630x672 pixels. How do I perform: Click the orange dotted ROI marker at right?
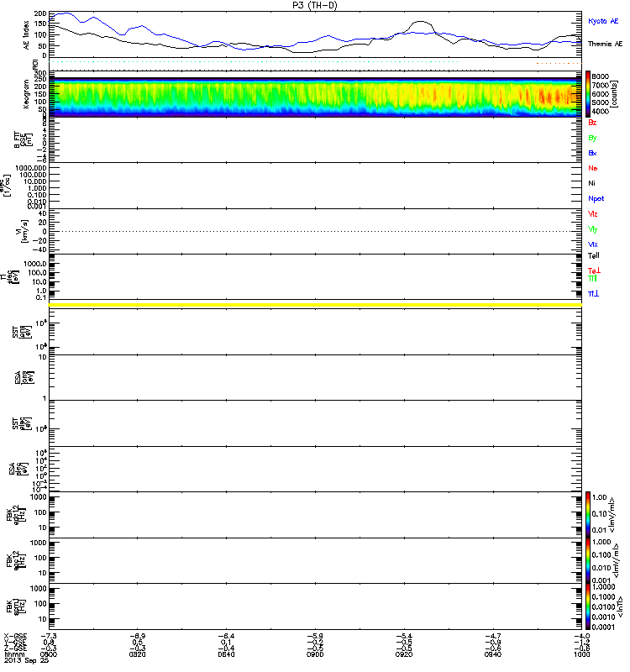559,64
